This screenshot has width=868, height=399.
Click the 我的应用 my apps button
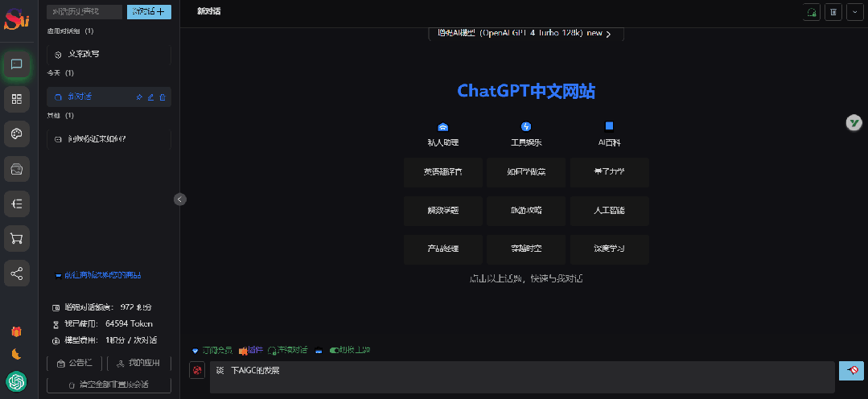click(139, 364)
